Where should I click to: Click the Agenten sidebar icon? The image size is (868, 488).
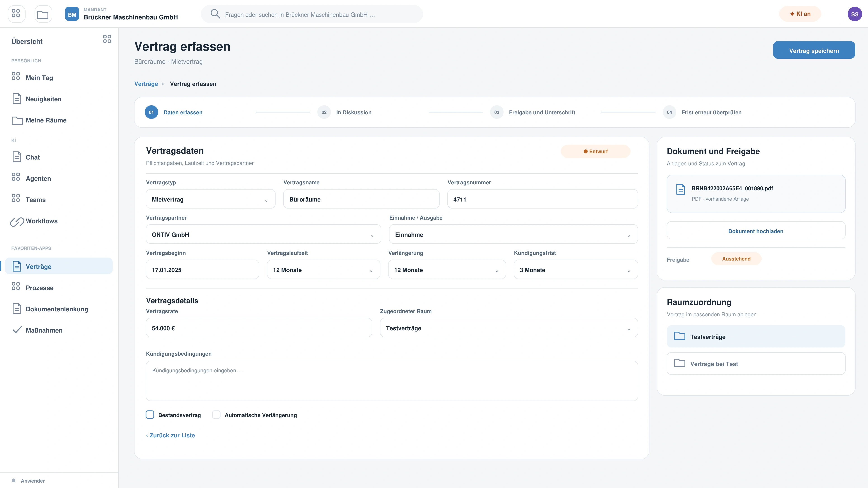(16, 177)
